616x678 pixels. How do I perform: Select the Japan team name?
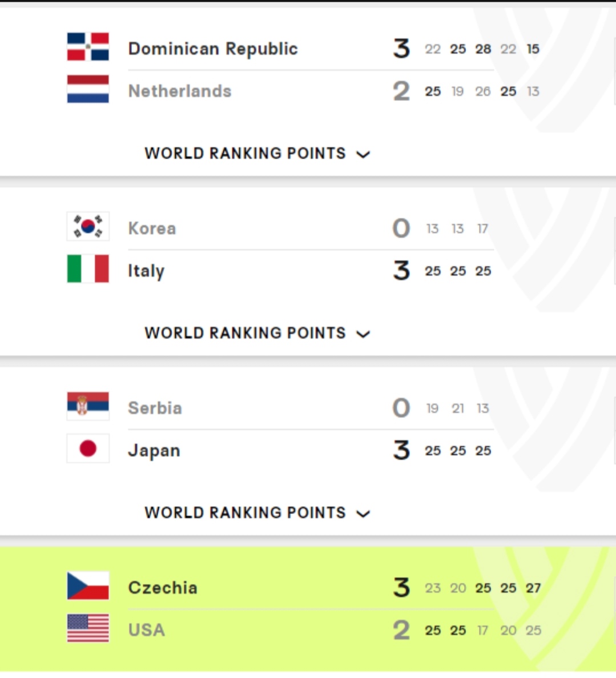click(x=154, y=451)
